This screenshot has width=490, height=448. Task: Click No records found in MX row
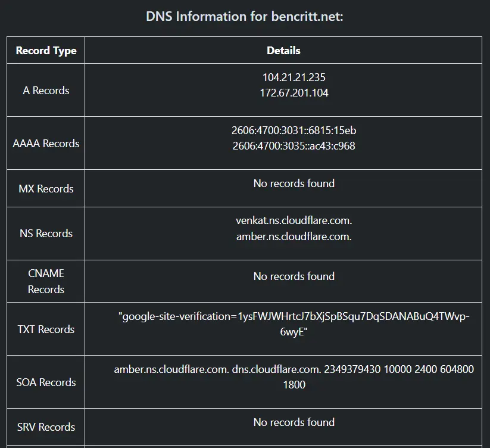pos(294,183)
